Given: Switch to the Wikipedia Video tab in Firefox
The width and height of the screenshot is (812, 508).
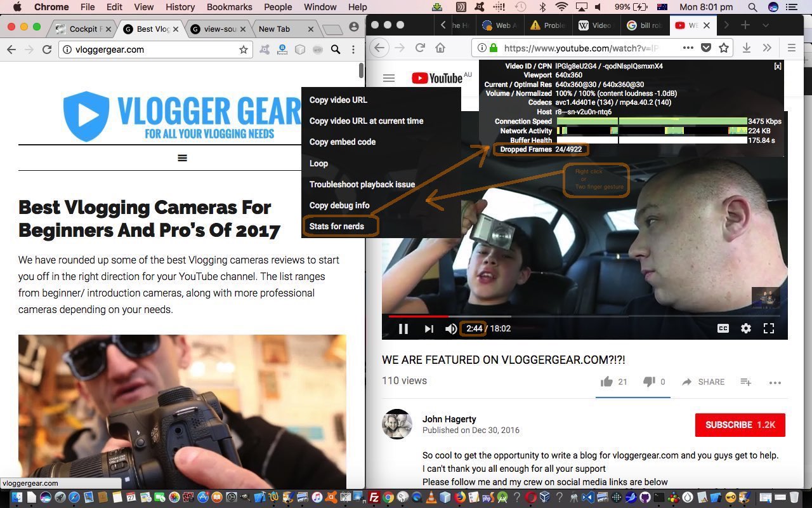Looking at the screenshot, I should coord(595,25).
